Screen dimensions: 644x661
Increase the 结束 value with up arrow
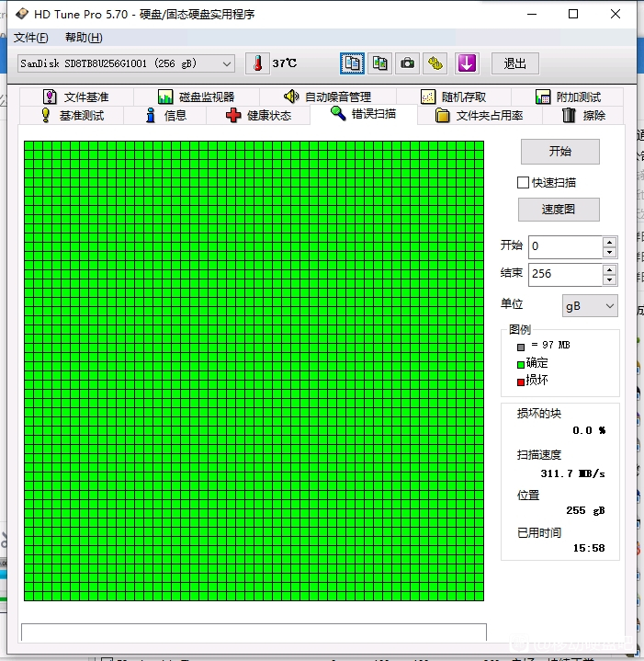(609, 269)
